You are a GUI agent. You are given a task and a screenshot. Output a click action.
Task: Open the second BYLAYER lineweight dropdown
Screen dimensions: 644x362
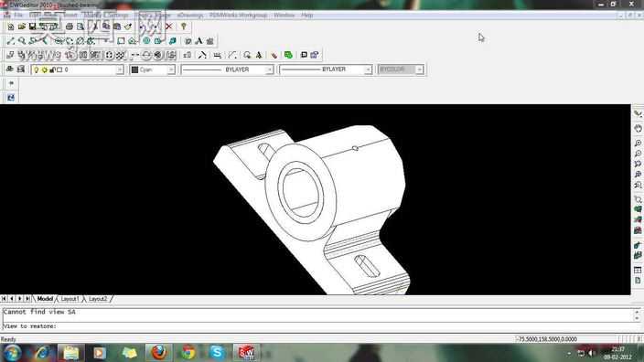[368, 69]
